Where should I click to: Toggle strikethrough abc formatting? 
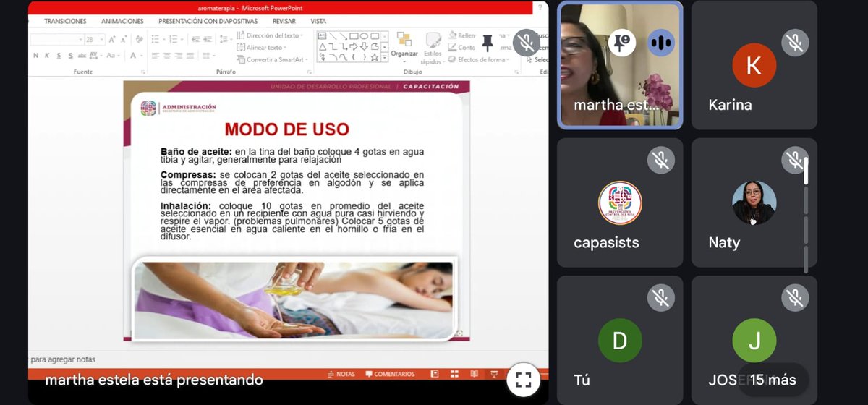(x=82, y=56)
